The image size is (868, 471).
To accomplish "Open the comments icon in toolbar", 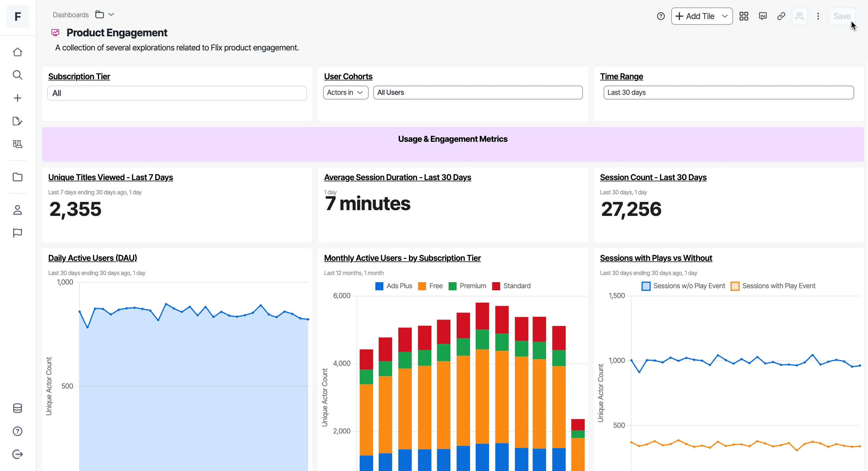I will pyautogui.click(x=763, y=16).
